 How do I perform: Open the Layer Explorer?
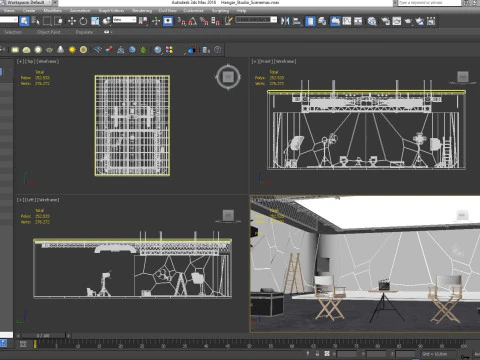pyautogui.click(x=322, y=21)
